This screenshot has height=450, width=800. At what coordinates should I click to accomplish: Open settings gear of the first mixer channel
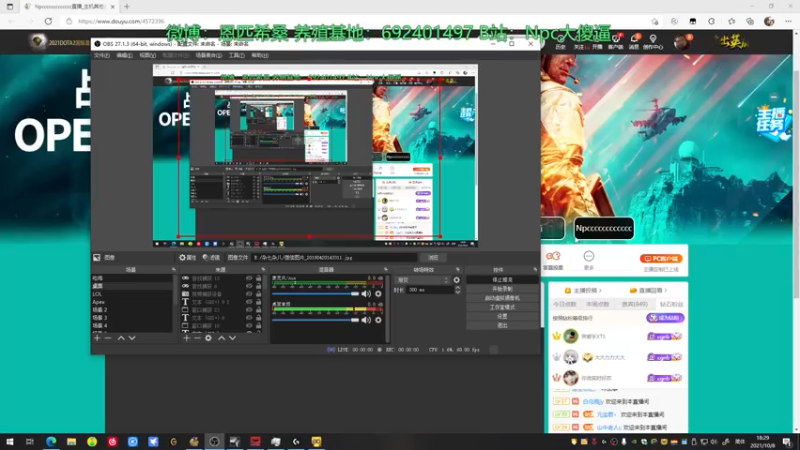tap(378, 294)
